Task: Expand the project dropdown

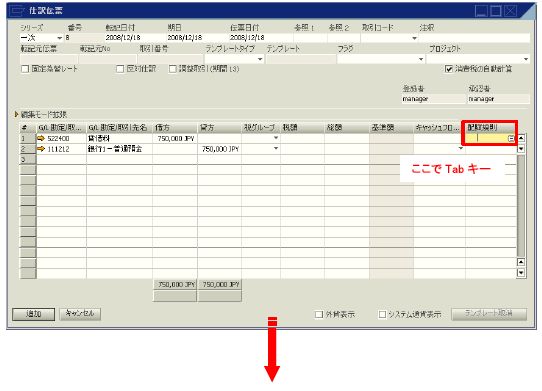Action: tap(526, 59)
